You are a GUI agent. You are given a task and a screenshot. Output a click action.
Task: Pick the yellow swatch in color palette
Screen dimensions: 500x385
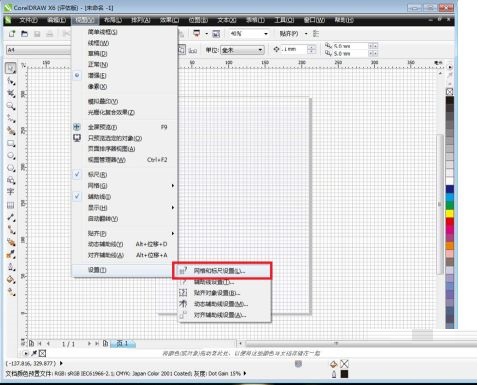450,214
